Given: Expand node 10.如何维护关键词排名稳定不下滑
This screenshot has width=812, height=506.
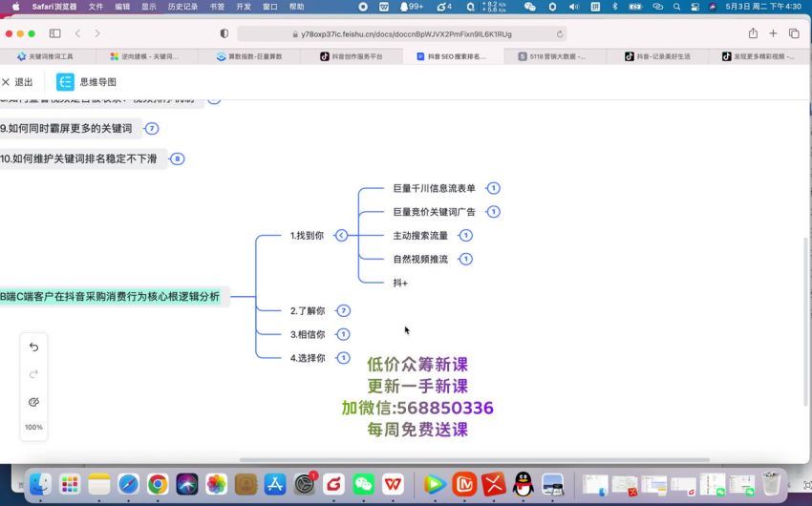Looking at the screenshot, I should [x=177, y=158].
